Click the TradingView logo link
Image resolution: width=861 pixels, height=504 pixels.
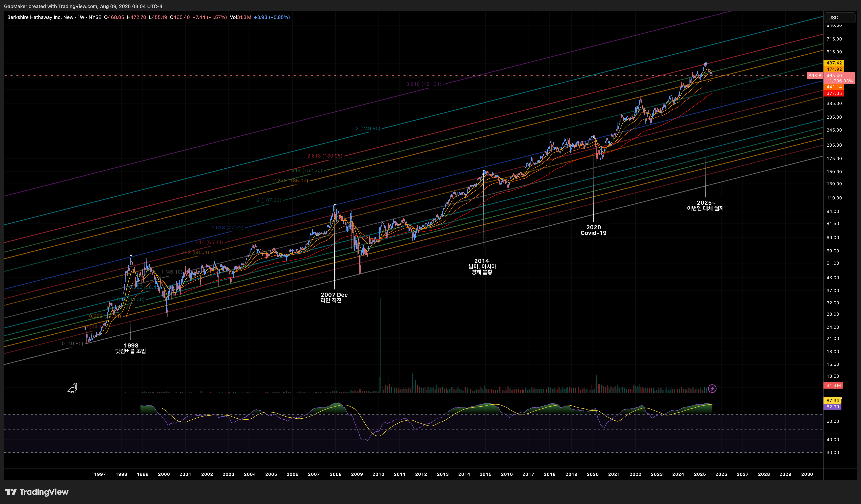[36, 492]
